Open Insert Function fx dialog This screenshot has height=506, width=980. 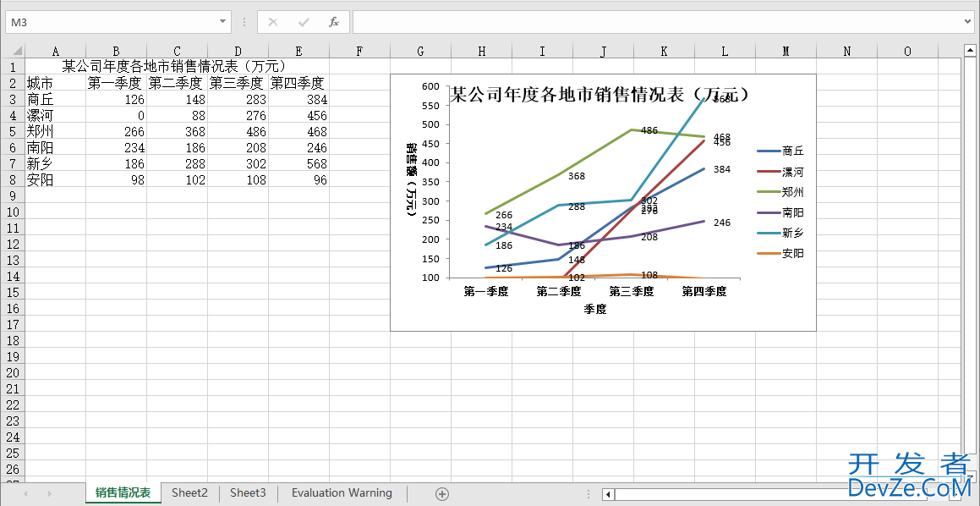tap(334, 22)
